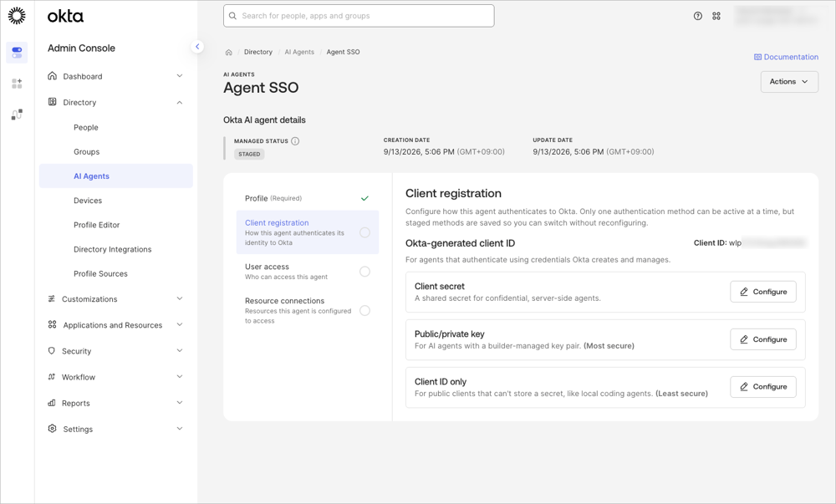Open Profile Sources in sidebar
Viewport: 836px width, 504px height.
coord(101,274)
